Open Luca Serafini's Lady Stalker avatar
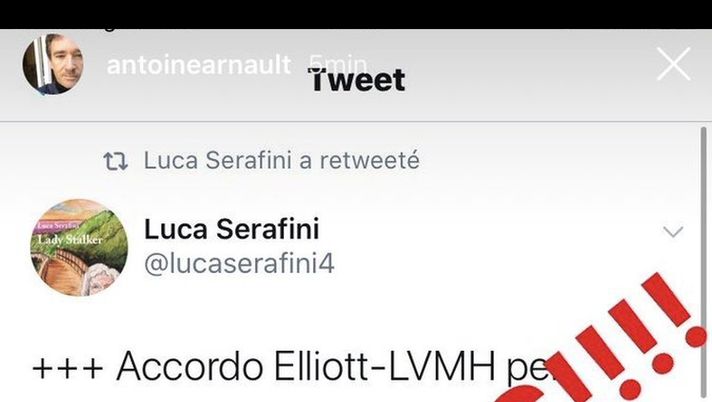This screenshot has width=712, height=402. point(79,248)
